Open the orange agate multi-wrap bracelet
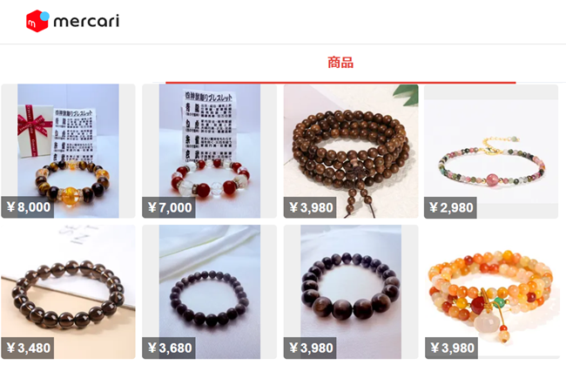The image size is (566, 392). pos(491,292)
